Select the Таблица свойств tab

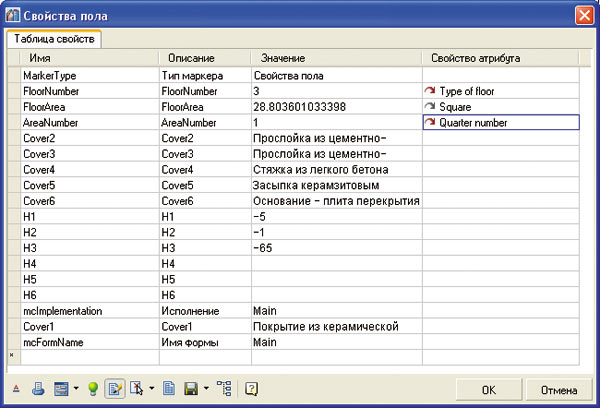coord(54,39)
